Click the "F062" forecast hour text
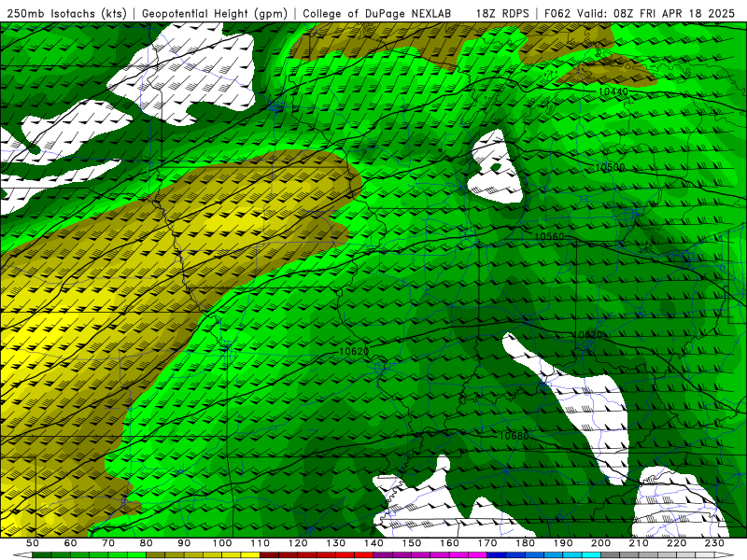Viewport: 747px width, 560px height. point(557,14)
